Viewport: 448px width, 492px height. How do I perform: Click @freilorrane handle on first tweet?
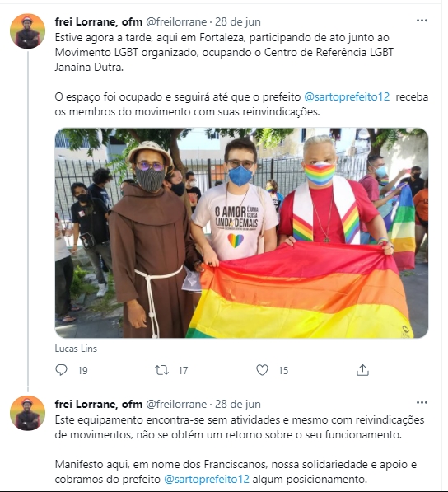point(176,21)
